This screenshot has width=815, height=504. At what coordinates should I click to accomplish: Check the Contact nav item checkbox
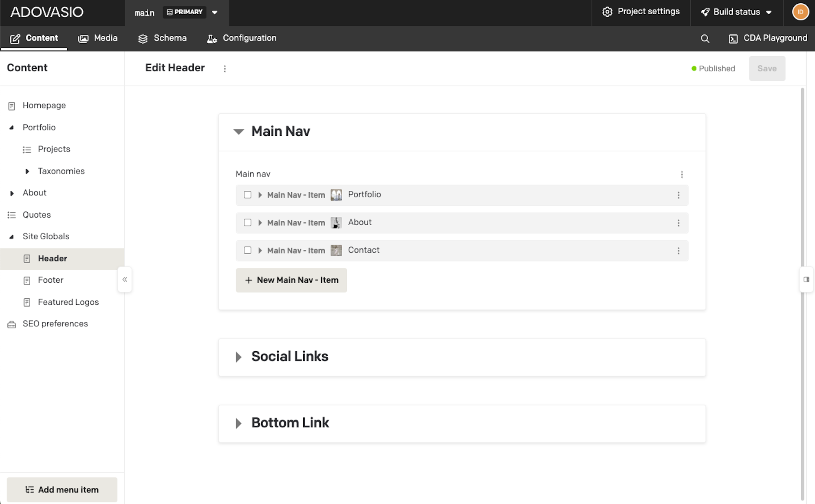(x=247, y=250)
